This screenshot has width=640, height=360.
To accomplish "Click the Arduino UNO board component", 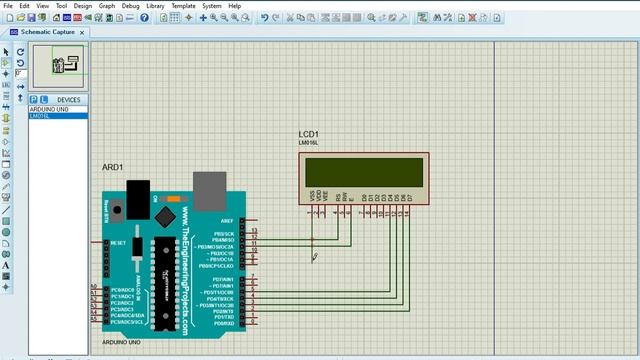I will pos(174,256).
